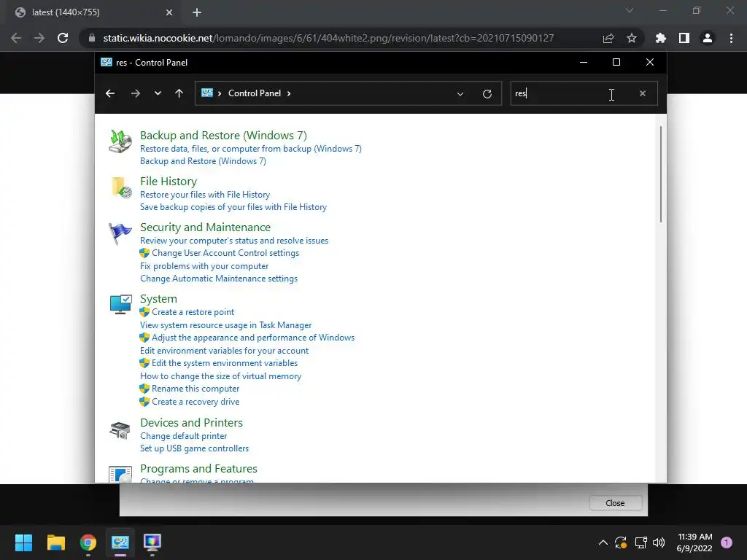Open Programs and Features heading
Viewport: 747px width, 560px height.
(198, 469)
